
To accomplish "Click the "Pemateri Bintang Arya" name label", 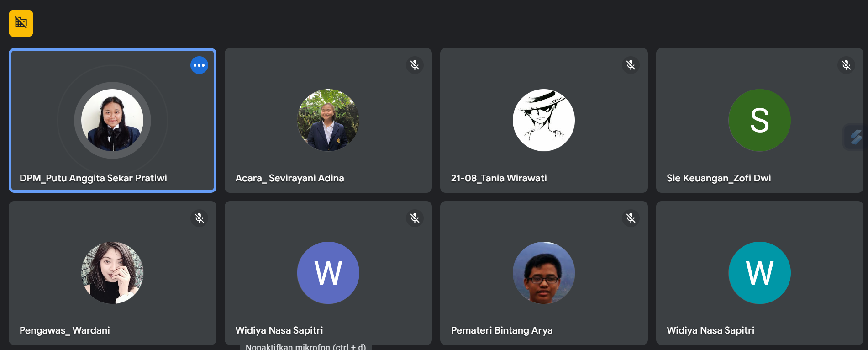I will 502,330.
